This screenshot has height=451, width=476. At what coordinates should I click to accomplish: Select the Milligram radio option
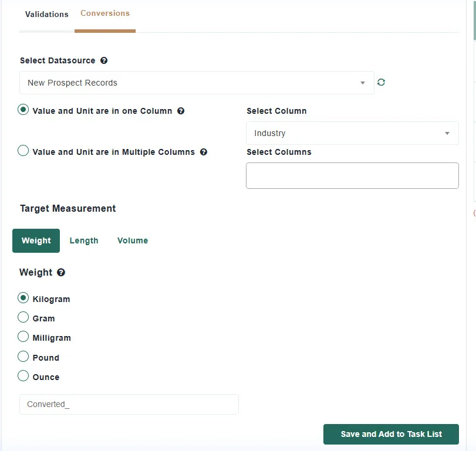[23, 337]
